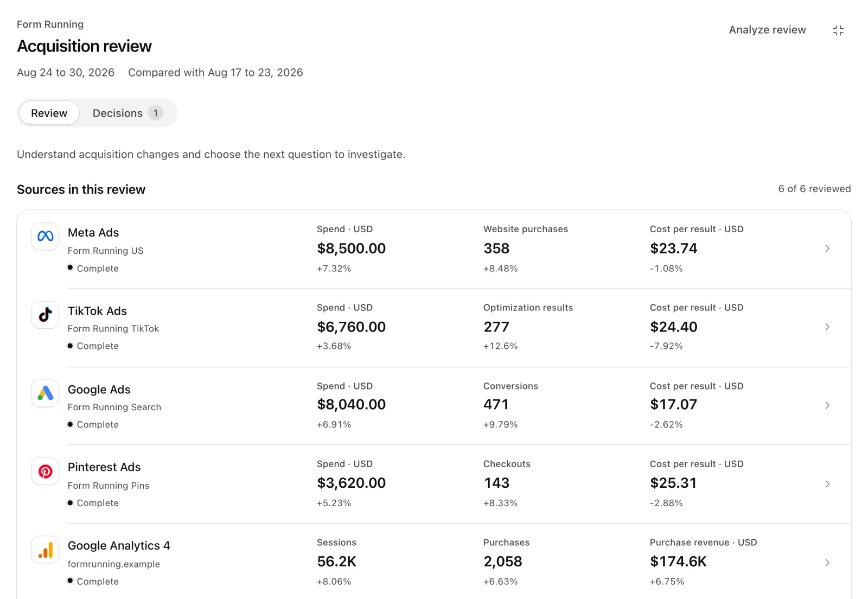This screenshot has width=868, height=599.
Task: Click the $3,620.00 Pinterest spend value
Action: pyautogui.click(x=352, y=483)
